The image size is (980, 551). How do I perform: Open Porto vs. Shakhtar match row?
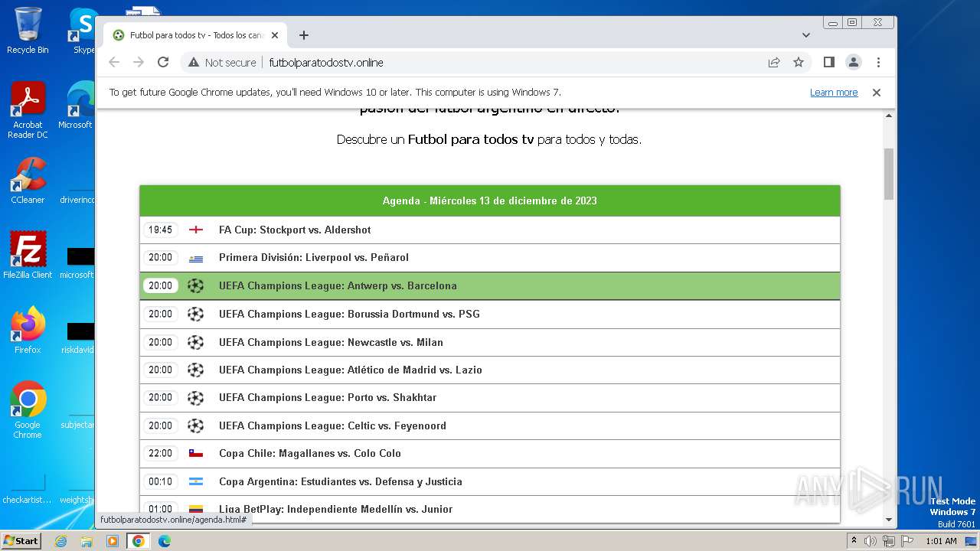point(490,398)
